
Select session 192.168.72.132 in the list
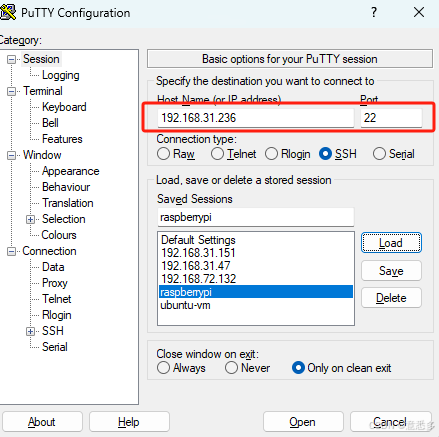pos(256,279)
